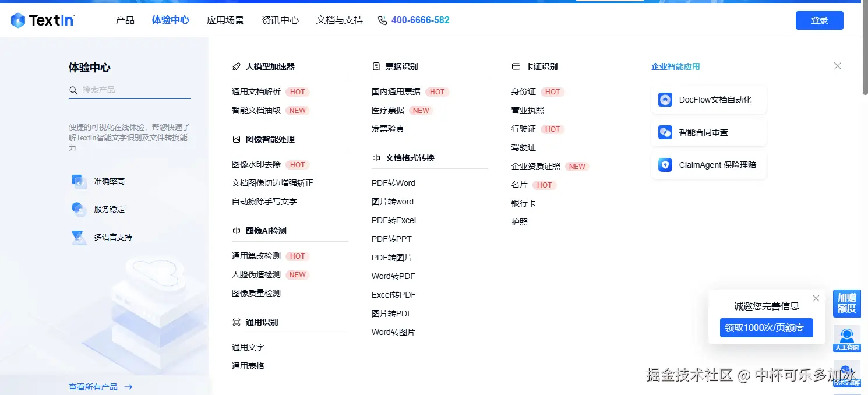Click the 多语言支持 feature icon
The width and height of the screenshot is (868, 395).
point(79,237)
